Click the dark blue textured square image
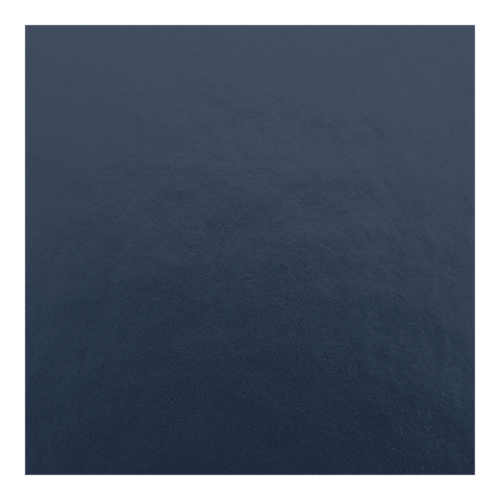Screen dimensions: 500x500 (250, 250)
